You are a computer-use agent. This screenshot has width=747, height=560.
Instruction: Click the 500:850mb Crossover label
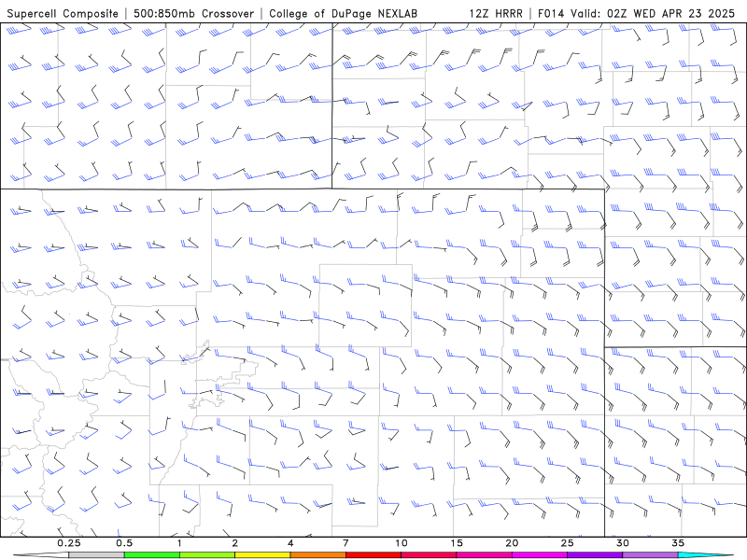tap(193, 14)
